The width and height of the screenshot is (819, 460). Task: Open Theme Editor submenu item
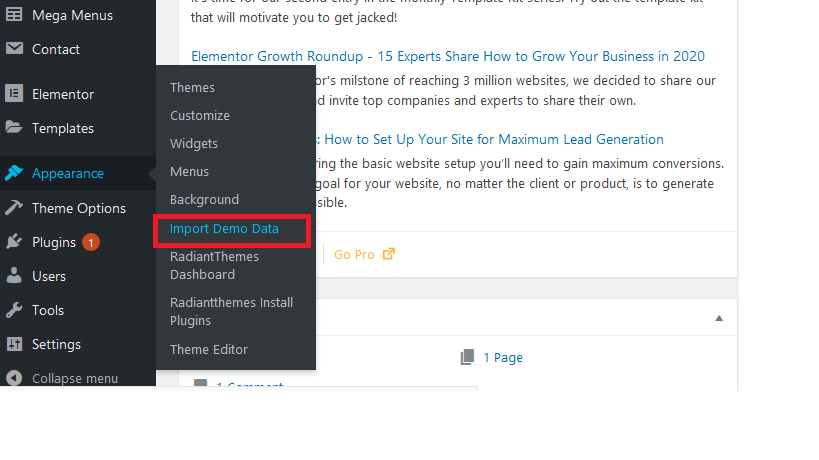click(208, 349)
